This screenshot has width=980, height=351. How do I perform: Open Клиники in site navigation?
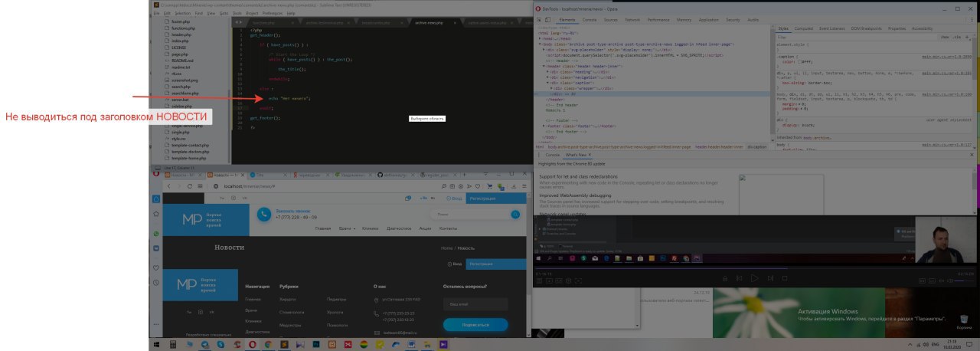[x=370, y=228]
